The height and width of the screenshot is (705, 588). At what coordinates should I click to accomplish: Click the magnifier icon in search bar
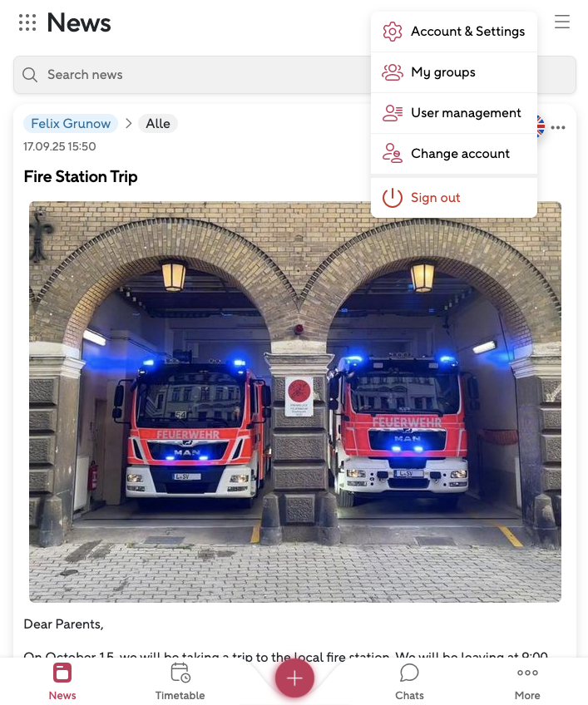[x=30, y=75]
